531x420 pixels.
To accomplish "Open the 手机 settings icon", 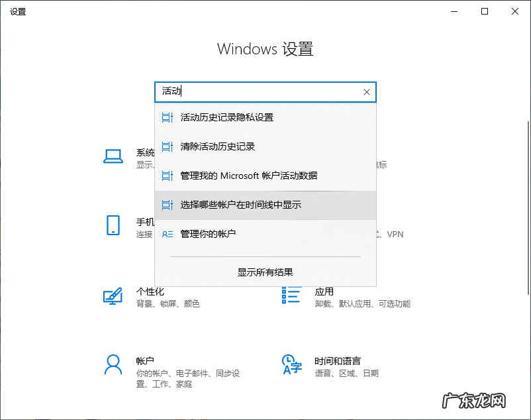I will point(113,225).
